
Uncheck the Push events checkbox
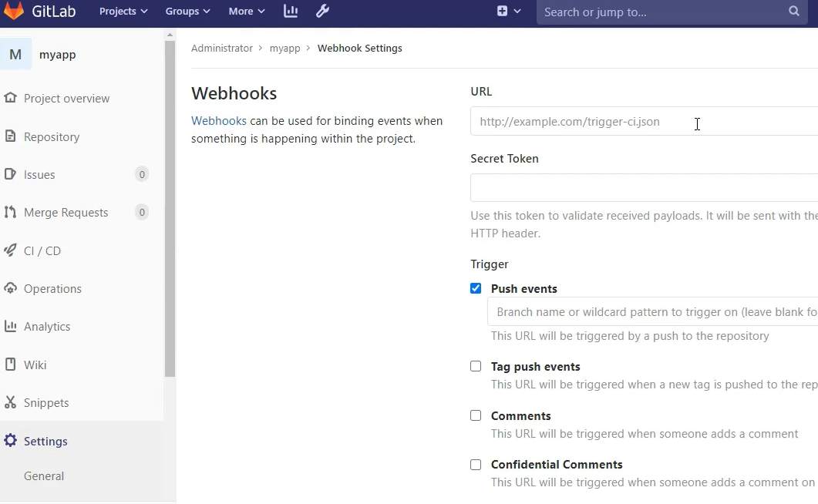pyautogui.click(x=476, y=288)
